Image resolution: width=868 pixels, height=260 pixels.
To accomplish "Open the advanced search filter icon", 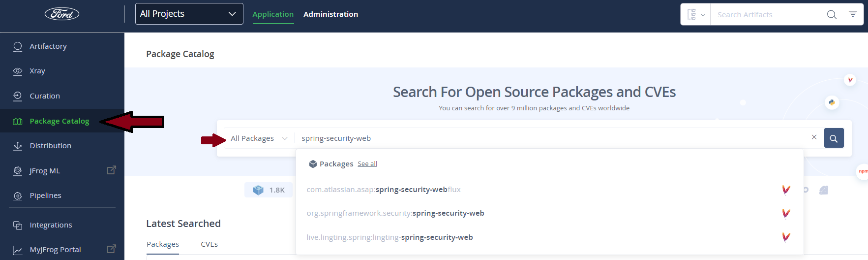I will [853, 14].
